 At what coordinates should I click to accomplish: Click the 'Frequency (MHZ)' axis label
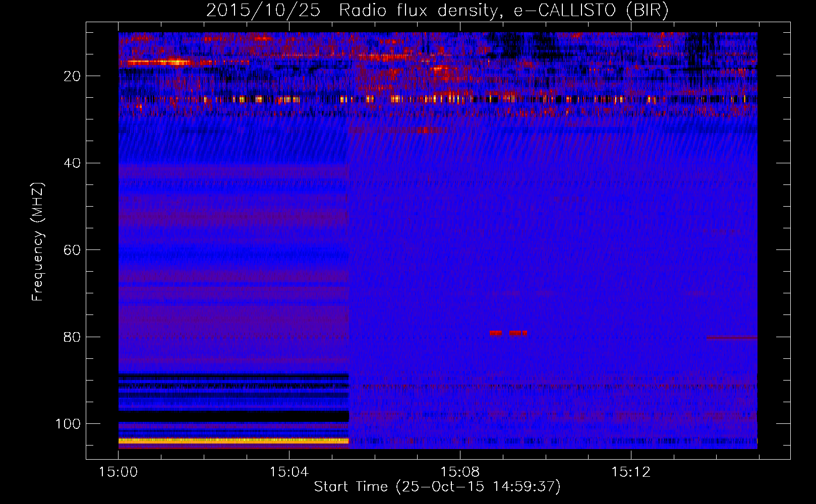38,242
